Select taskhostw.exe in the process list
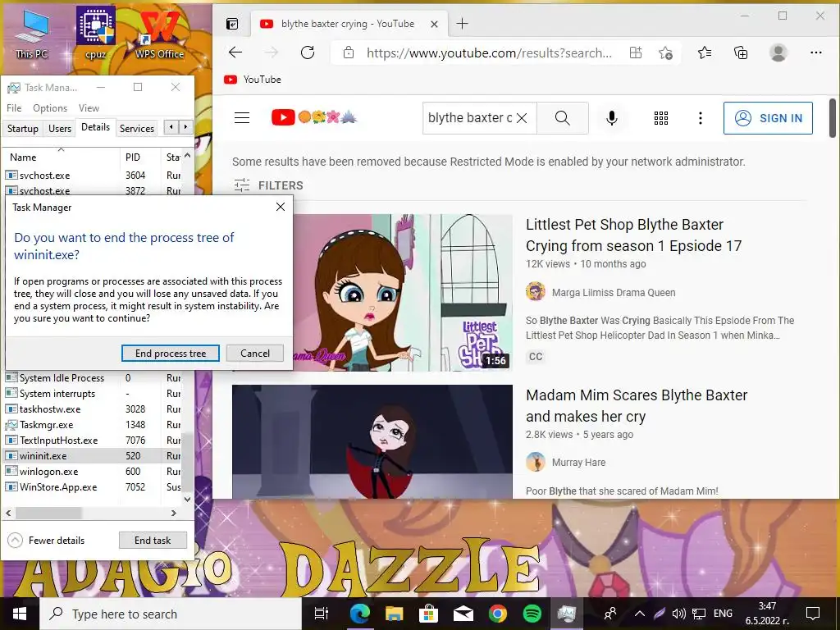Screen dimensions: 840x630 pos(93,409)
